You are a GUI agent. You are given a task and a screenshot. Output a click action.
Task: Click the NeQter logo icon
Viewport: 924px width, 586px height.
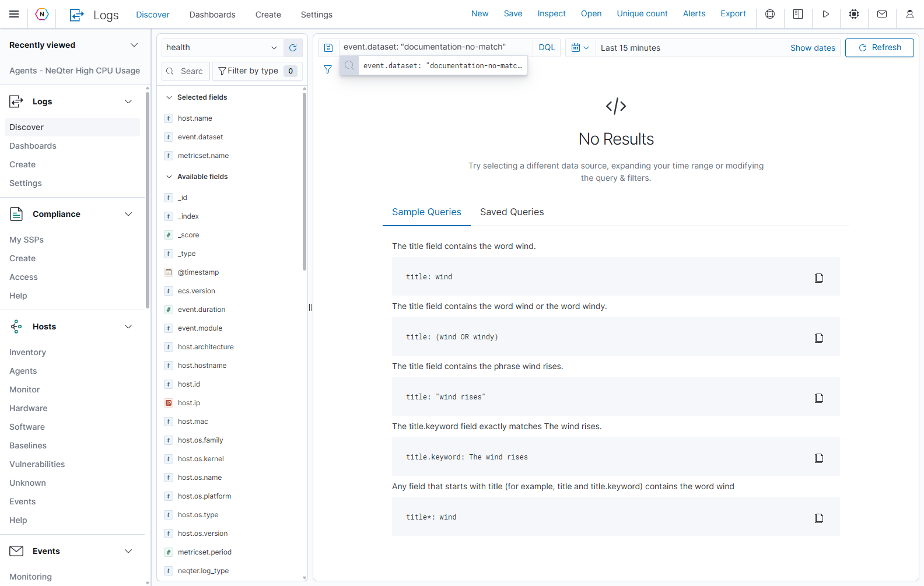click(42, 14)
